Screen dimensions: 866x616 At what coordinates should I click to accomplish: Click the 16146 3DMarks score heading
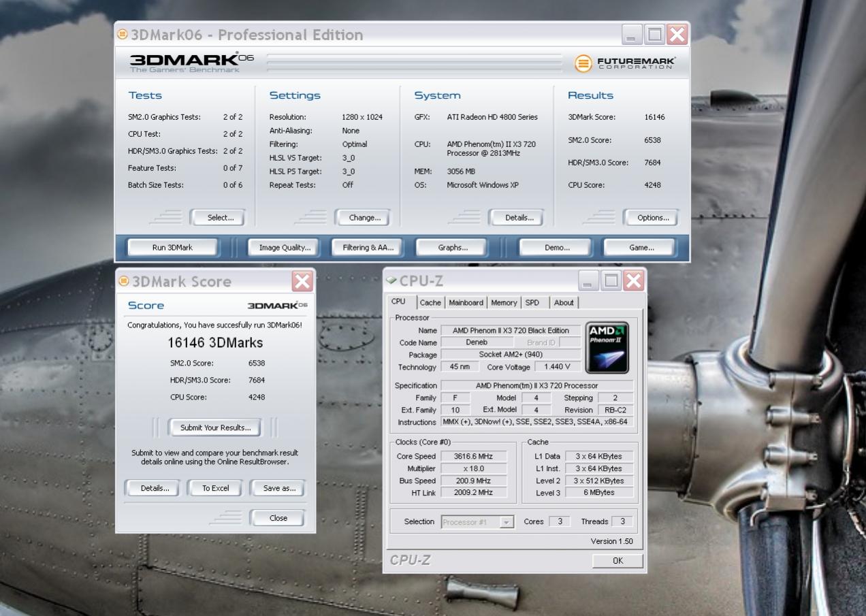pos(215,342)
